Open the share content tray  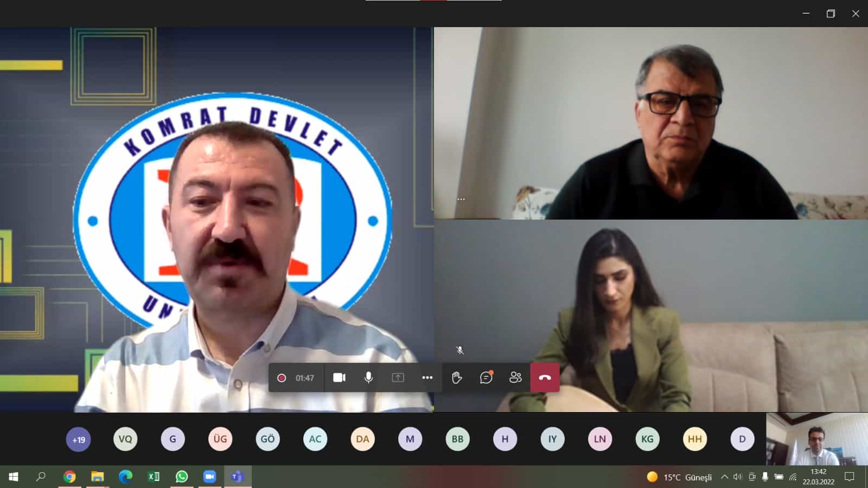(398, 377)
